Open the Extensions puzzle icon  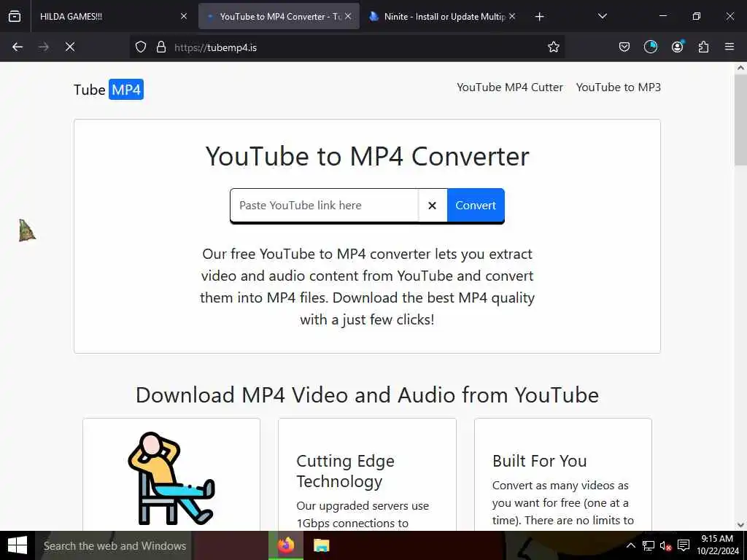click(x=703, y=47)
